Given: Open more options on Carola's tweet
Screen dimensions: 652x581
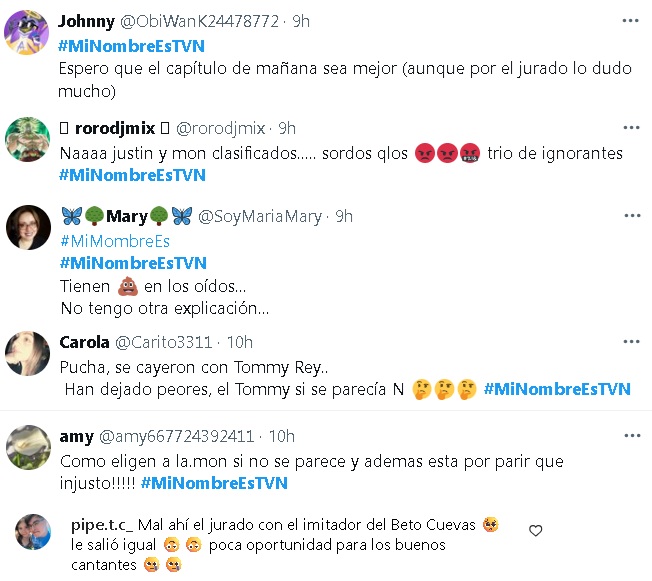Looking at the screenshot, I should pos(631,341).
